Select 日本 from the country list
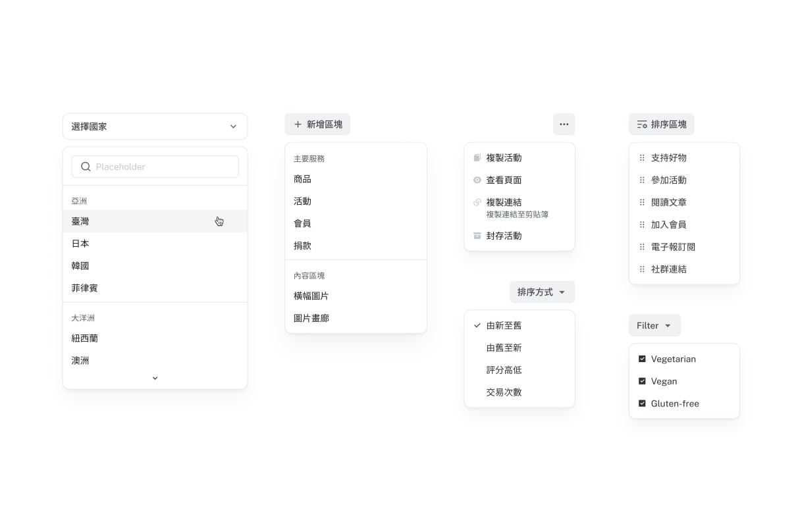The height and width of the screenshot is (532, 802). point(155,244)
